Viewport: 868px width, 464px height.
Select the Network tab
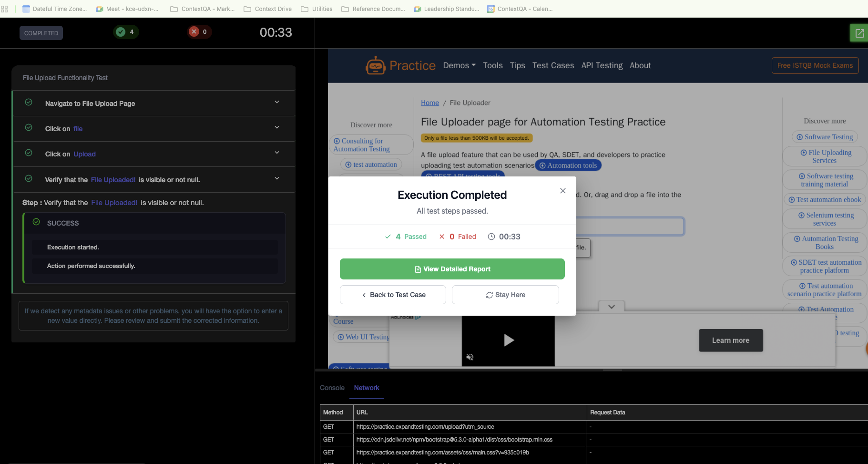(366, 388)
